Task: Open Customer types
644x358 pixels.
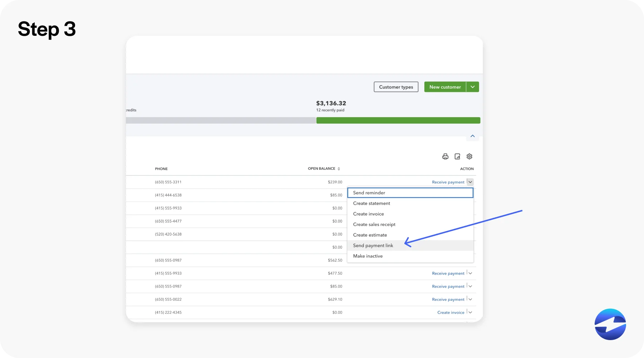Action: [396, 87]
